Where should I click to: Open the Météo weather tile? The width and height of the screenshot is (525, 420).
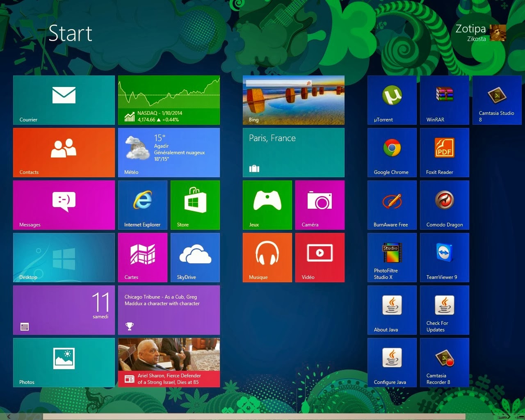(169, 153)
